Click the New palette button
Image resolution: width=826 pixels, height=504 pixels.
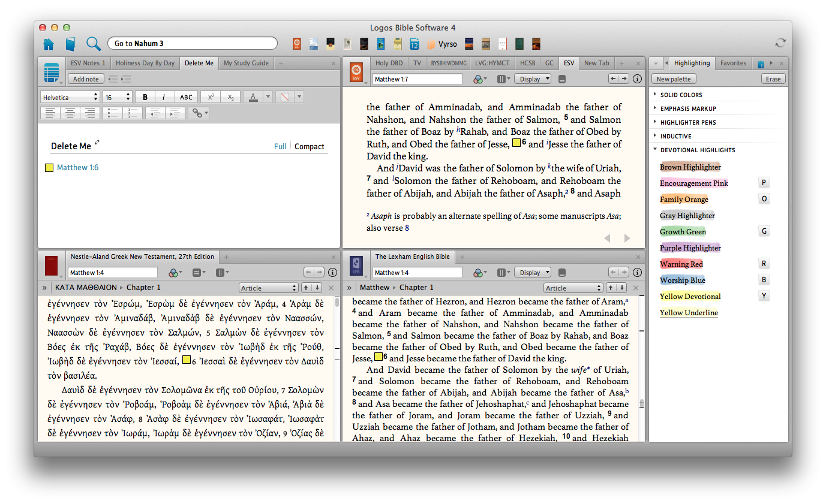point(674,79)
